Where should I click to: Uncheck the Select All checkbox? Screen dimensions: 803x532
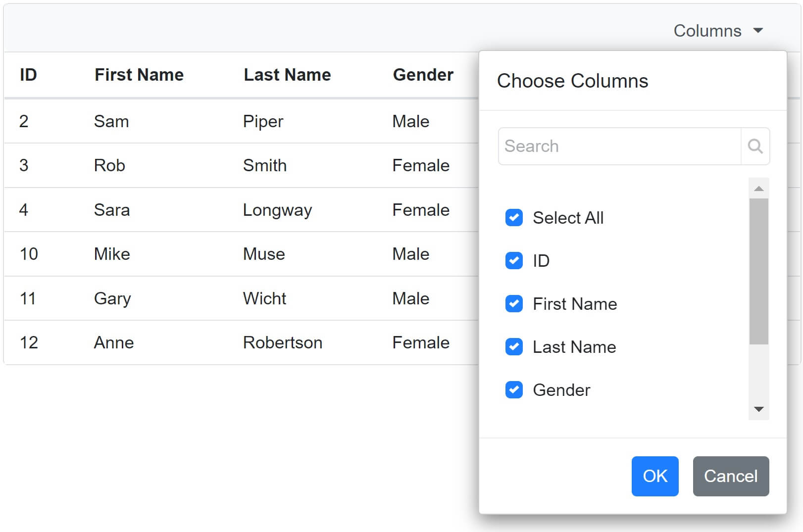(x=513, y=218)
